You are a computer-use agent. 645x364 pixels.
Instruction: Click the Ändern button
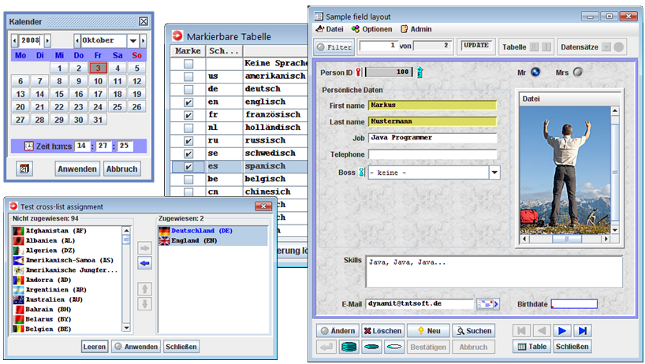337,331
